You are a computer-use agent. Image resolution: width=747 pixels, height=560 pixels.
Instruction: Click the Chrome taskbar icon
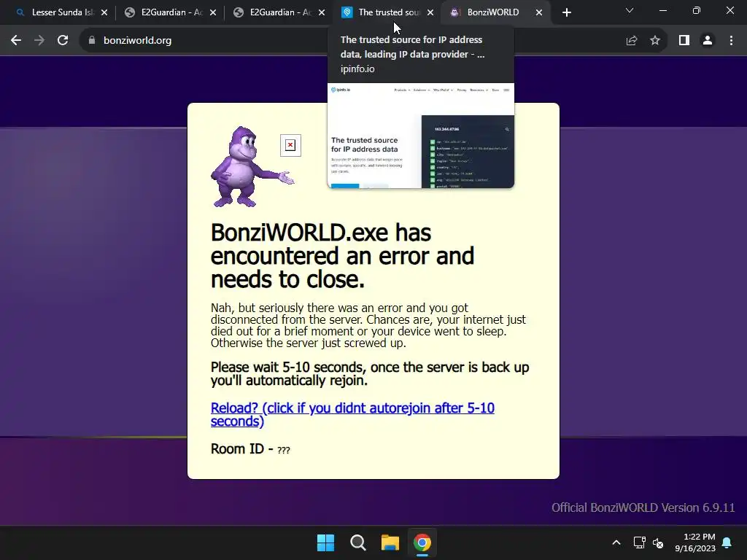[422, 542]
